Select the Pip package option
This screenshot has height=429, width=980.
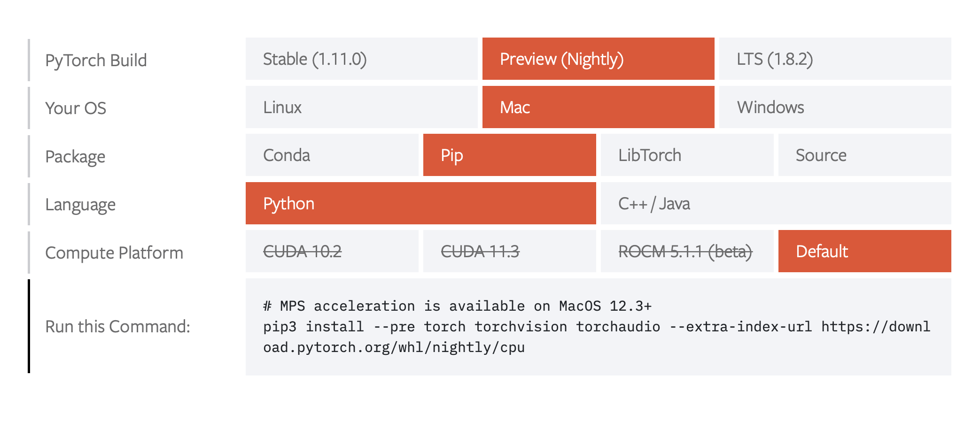[x=509, y=155]
